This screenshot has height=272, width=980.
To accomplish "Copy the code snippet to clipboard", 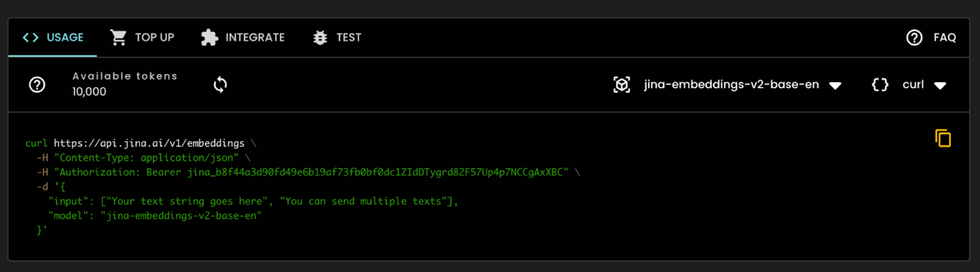I will [943, 138].
